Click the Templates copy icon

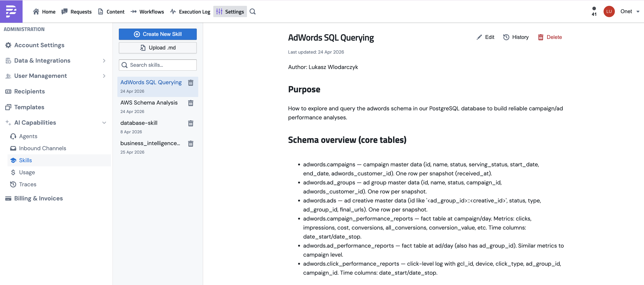click(x=8, y=107)
